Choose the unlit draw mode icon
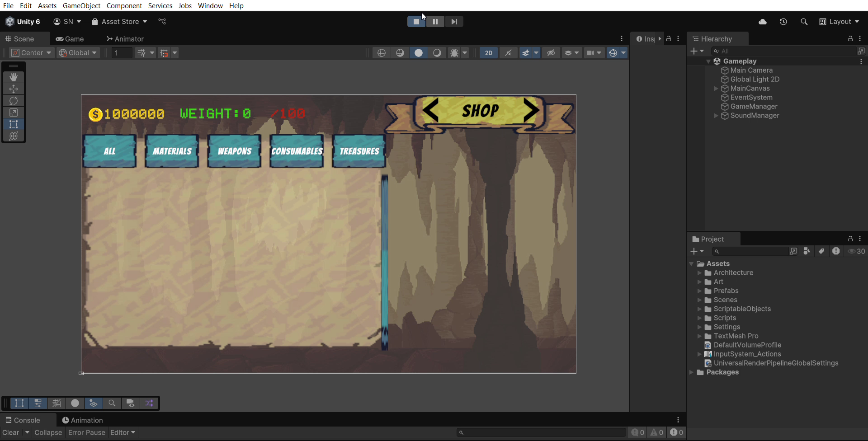Screen dimensions: 868x441 point(437,53)
